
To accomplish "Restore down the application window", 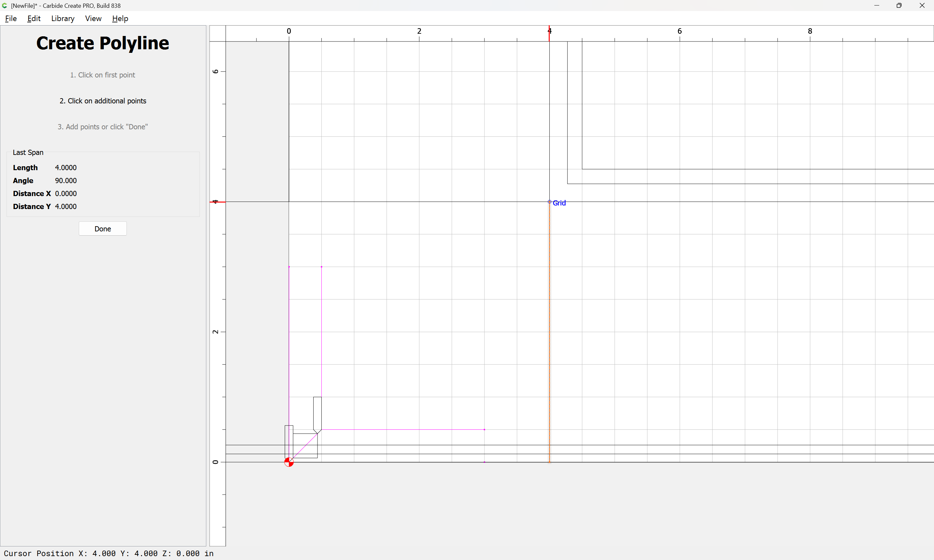I will pyautogui.click(x=899, y=6).
